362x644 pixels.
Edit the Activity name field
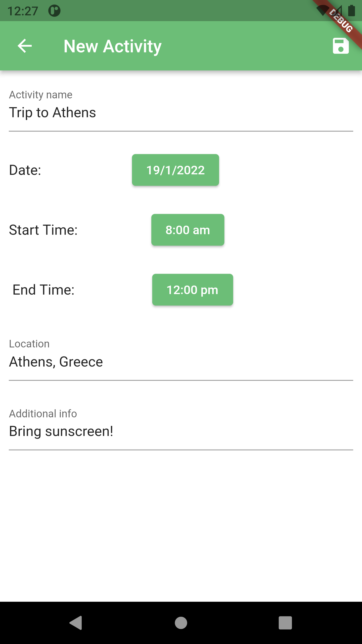pyautogui.click(x=181, y=112)
